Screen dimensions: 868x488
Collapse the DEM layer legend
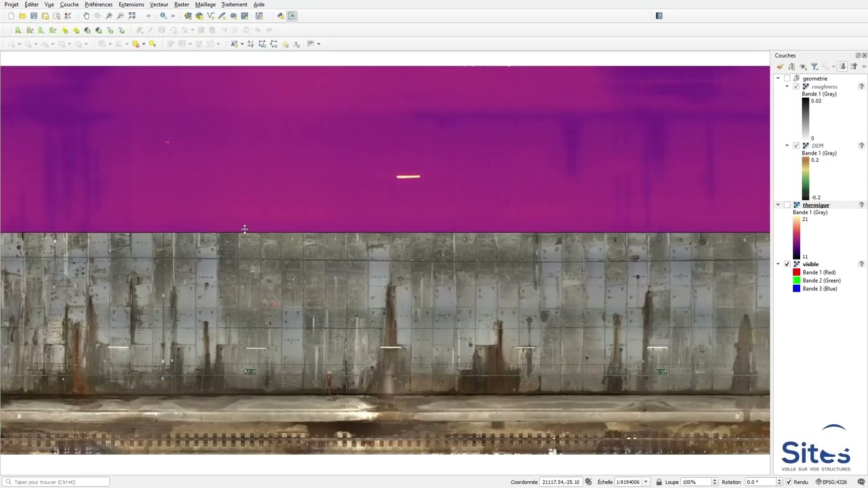coord(787,146)
